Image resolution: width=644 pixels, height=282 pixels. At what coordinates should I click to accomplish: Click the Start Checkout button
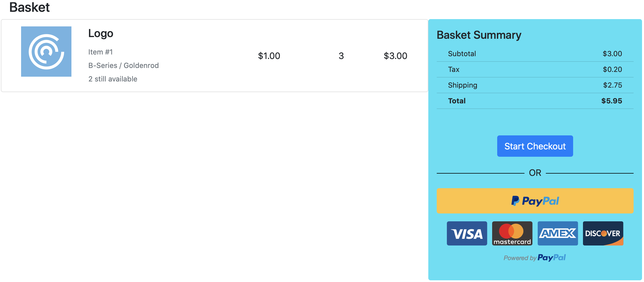click(x=535, y=146)
